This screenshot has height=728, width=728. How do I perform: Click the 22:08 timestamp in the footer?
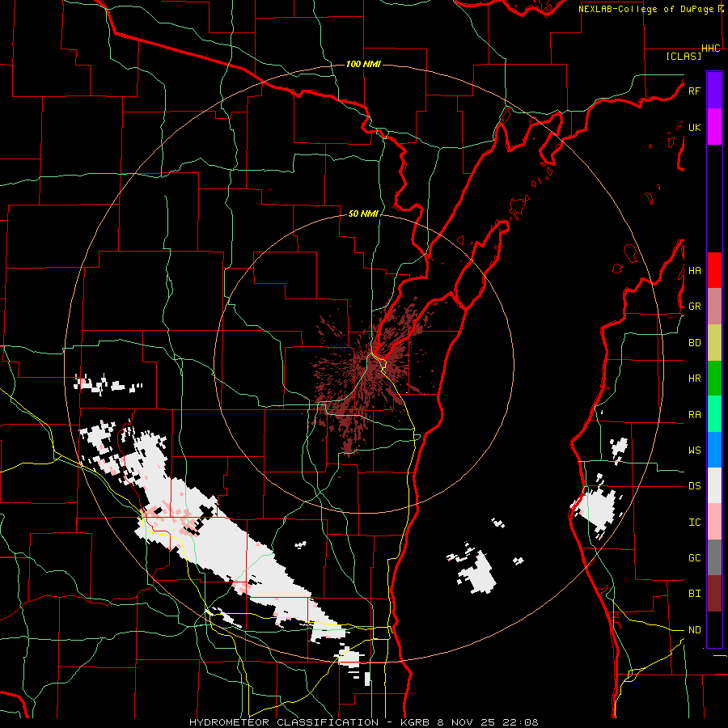click(522, 722)
